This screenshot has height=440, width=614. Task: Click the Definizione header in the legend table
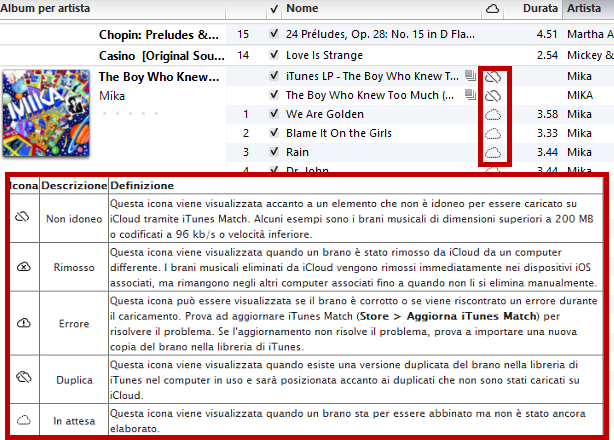coord(142,186)
